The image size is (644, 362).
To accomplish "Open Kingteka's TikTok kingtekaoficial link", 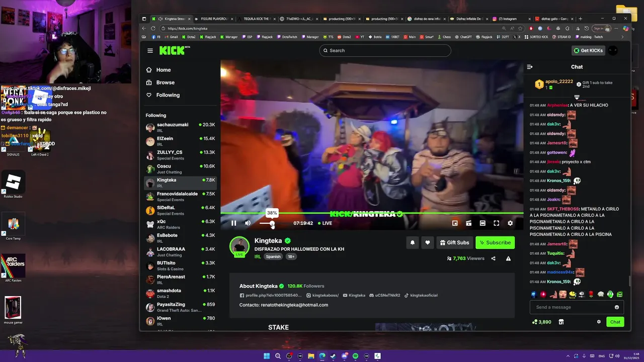I will click(x=421, y=295).
